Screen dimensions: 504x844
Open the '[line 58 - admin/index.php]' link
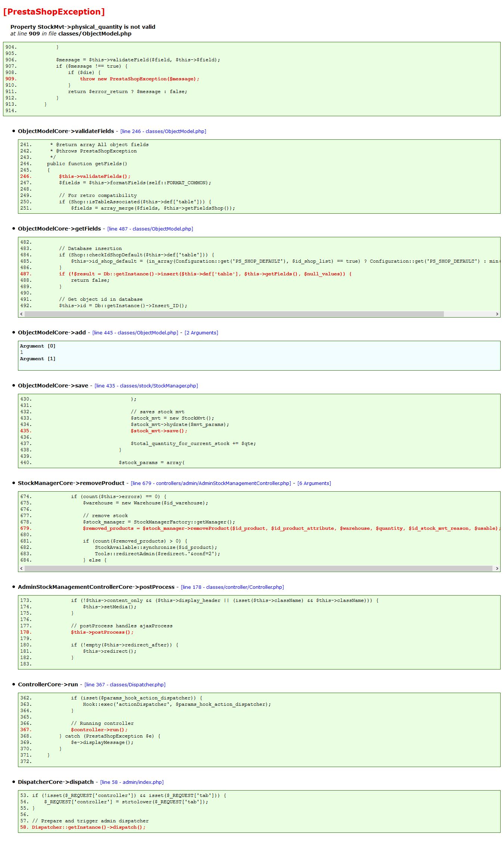(x=132, y=782)
